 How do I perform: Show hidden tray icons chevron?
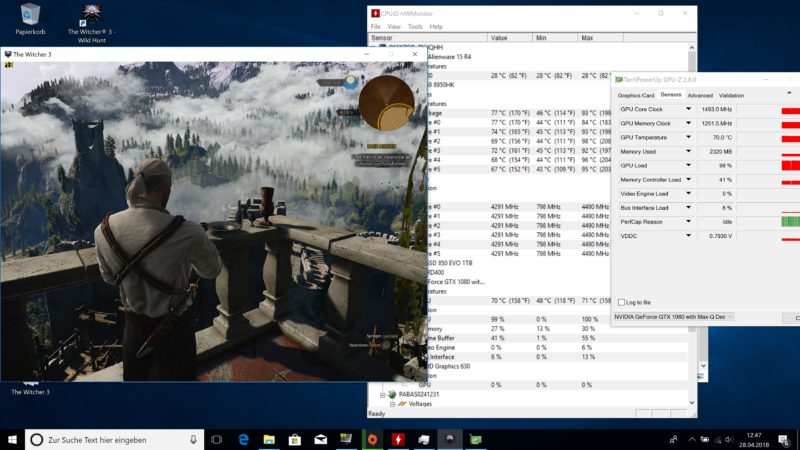[692, 439]
